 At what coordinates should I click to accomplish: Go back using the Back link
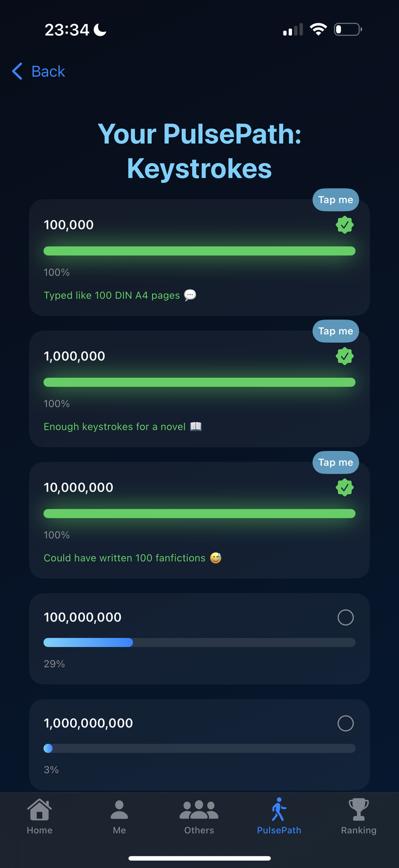48,71
